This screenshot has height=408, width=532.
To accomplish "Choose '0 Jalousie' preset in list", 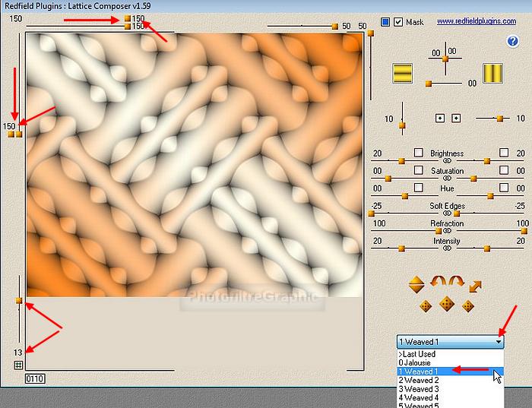I will click(x=419, y=362).
